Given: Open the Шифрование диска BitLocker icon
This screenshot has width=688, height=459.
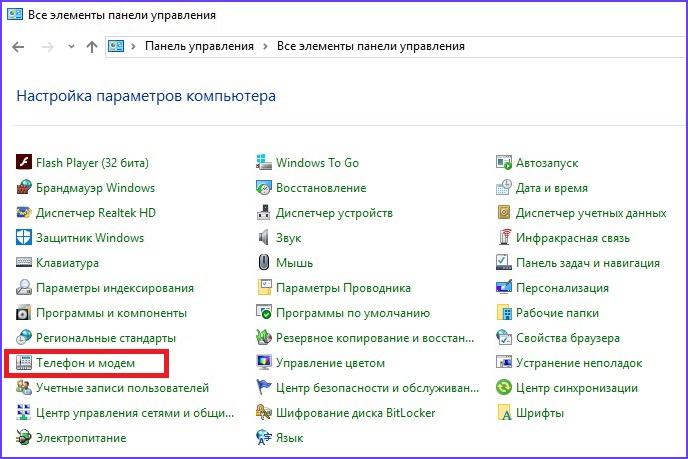Looking at the screenshot, I should pos(264,412).
